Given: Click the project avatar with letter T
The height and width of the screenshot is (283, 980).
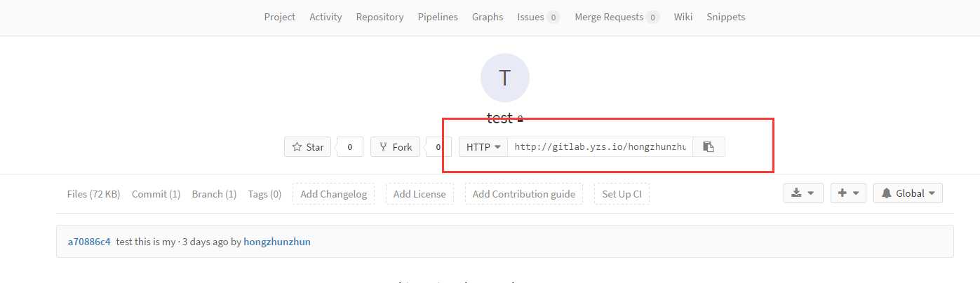Looking at the screenshot, I should pyautogui.click(x=504, y=78).
